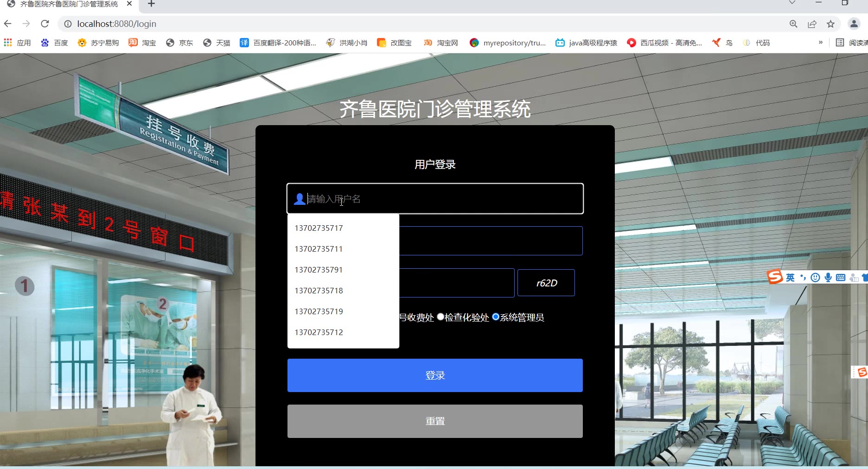Toggle Sogou 英 language mode
This screenshot has height=469, width=868.
(x=790, y=277)
